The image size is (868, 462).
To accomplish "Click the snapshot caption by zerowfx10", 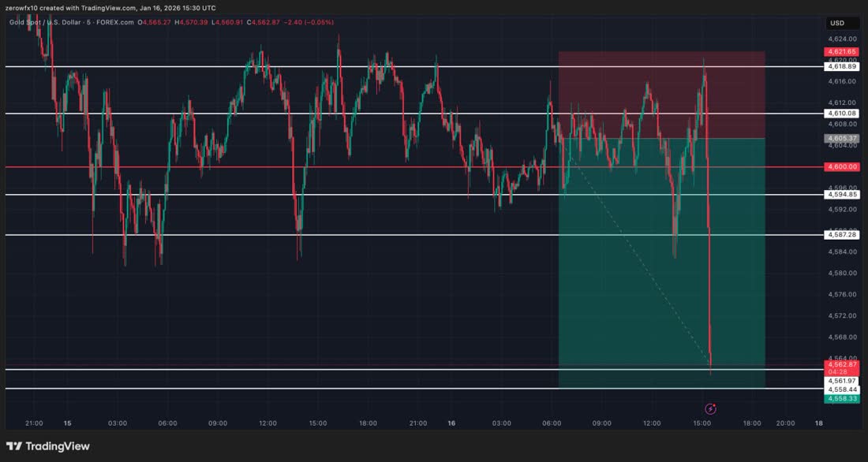I will coord(110,8).
